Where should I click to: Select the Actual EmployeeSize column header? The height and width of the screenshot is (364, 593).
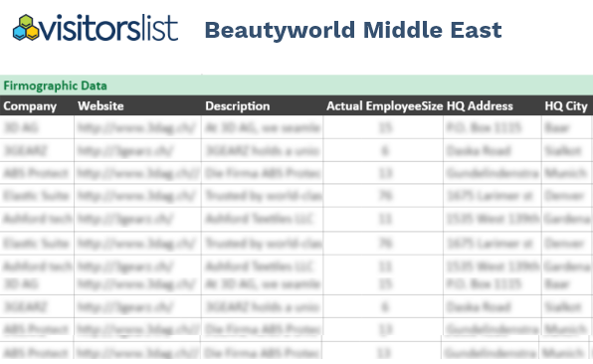384,106
